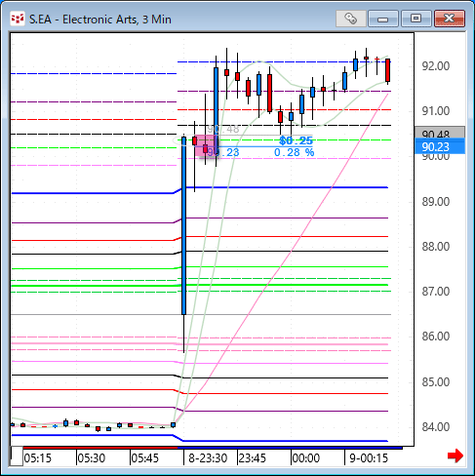Click the pink shaded measurement box
475x476 pixels.
coord(207,145)
